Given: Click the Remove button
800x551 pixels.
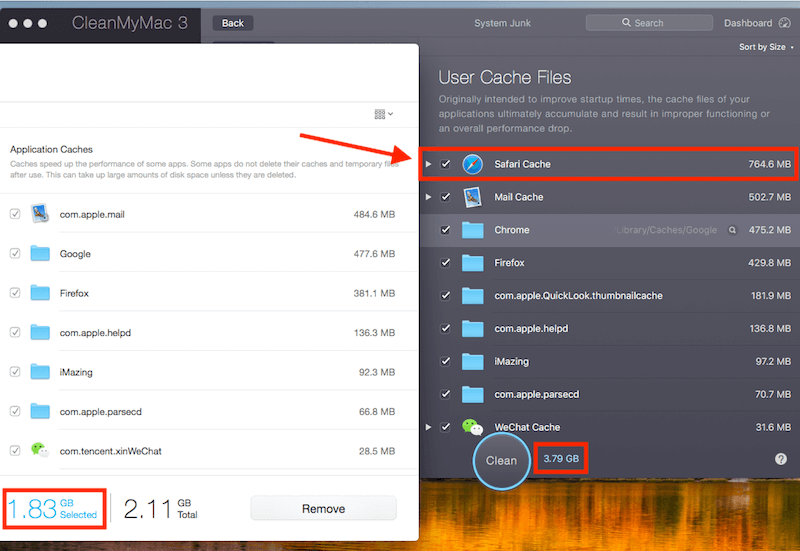Looking at the screenshot, I should point(323,509).
